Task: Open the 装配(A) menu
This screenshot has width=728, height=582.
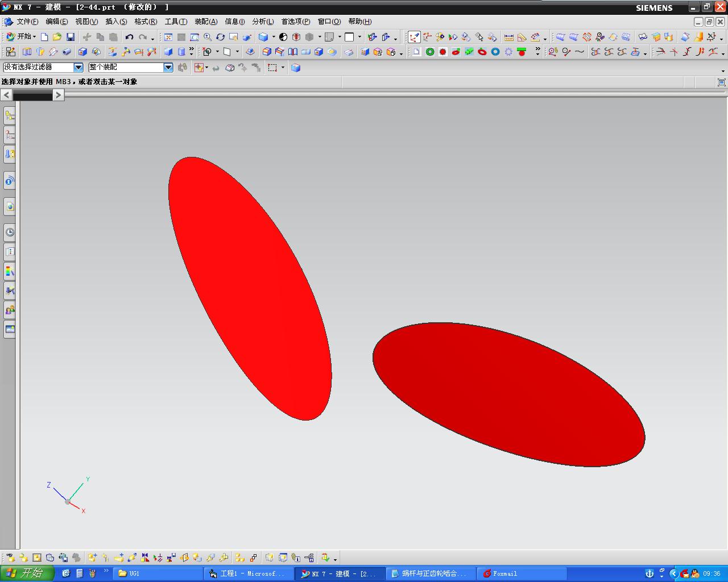Action: point(206,22)
